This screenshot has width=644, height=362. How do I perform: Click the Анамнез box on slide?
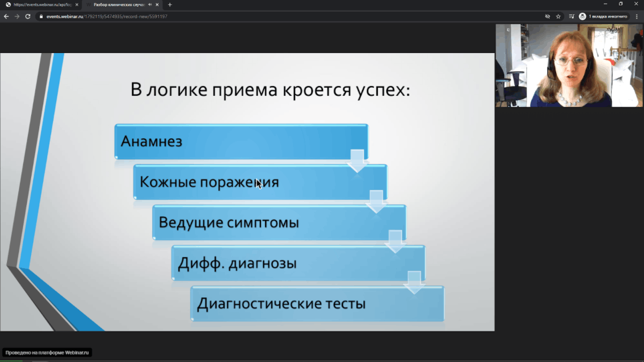coord(241,141)
